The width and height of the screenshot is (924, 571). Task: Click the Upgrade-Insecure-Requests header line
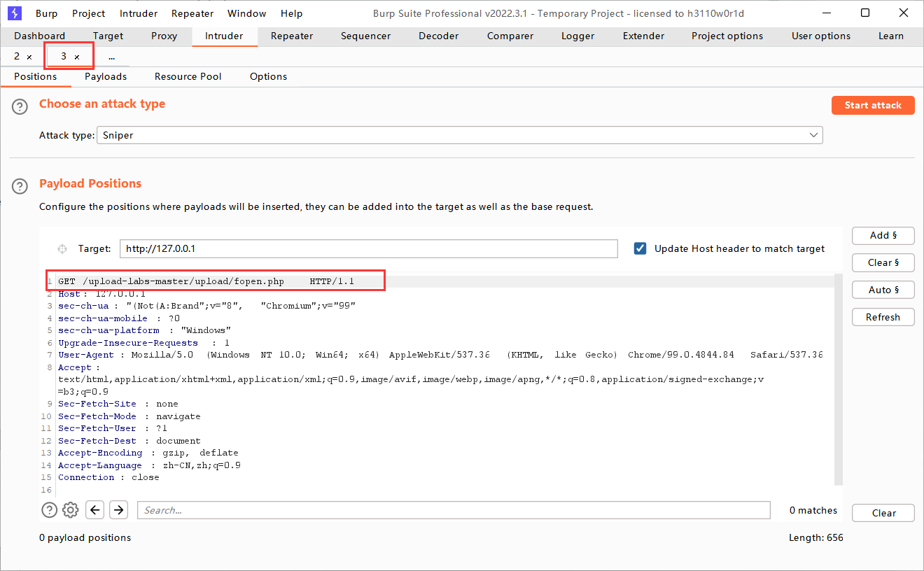click(144, 343)
